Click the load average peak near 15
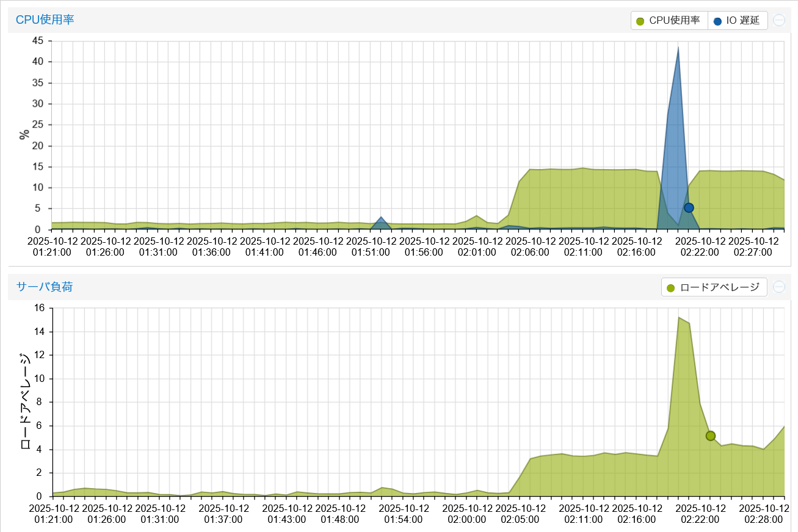Viewport: 798px width, 532px height. coord(678,317)
